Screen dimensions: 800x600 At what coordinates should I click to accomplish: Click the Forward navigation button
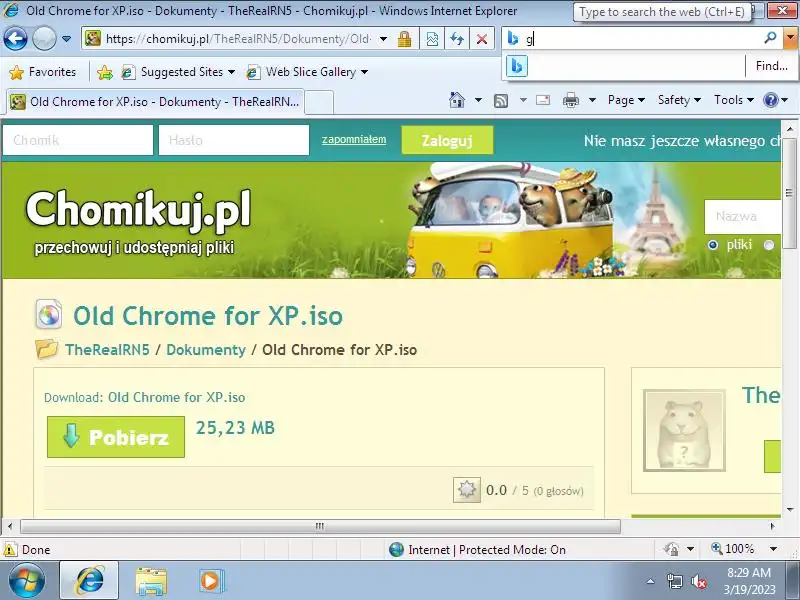click(x=44, y=39)
